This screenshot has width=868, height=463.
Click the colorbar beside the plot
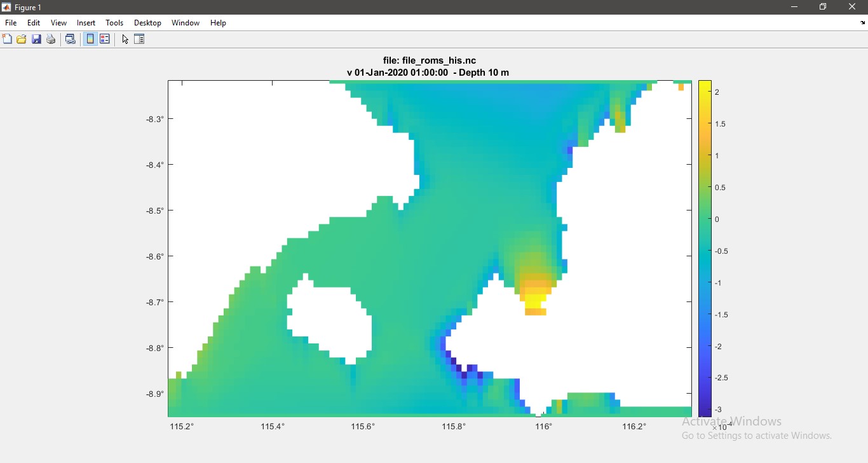point(705,248)
